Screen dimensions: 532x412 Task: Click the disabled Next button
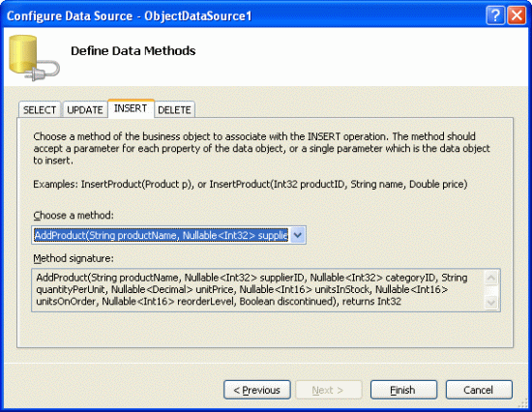pyautogui.click(x=328, y=390)
